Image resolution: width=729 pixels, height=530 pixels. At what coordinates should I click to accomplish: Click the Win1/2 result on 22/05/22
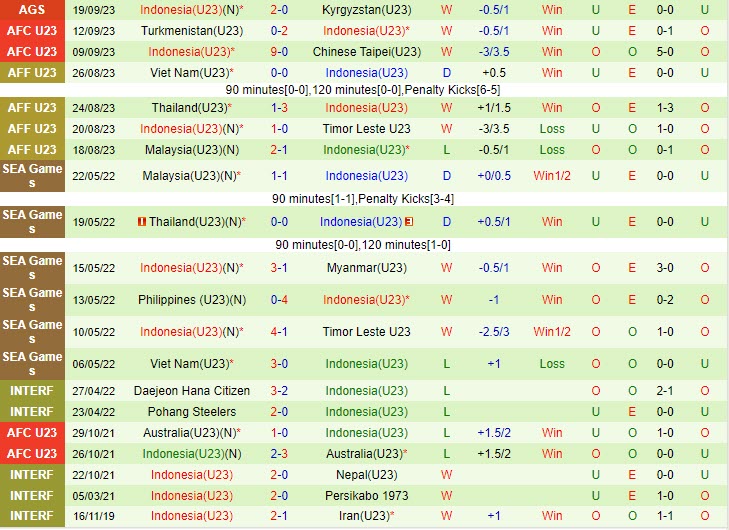click(x=552, y=176)
